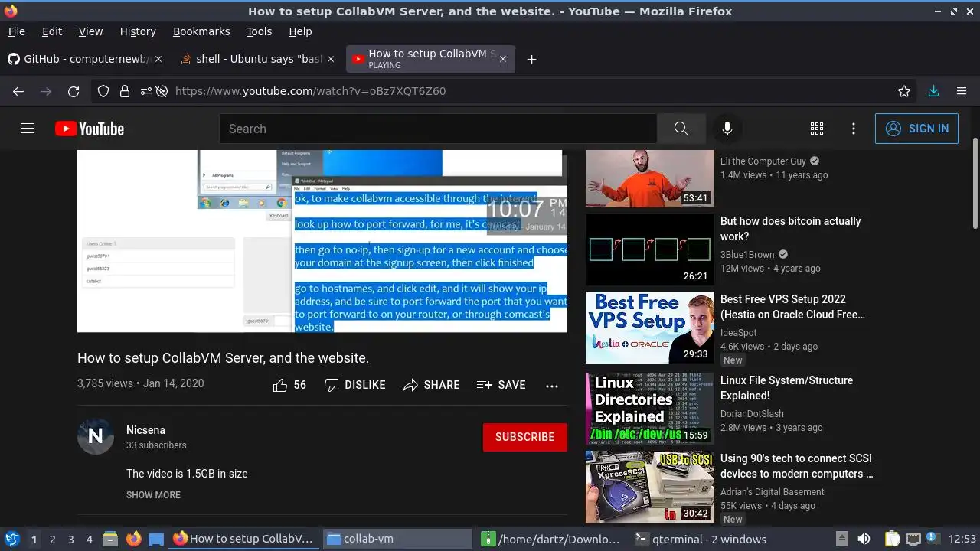Open Linux Directories Explained thumbnail
Screen dimensions: 980x551
click(x=650, y=409)
